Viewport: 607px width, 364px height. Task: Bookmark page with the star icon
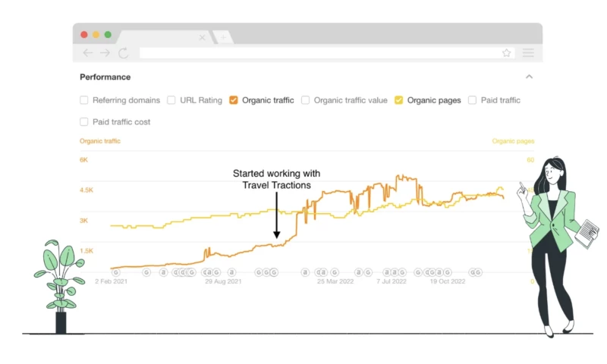(506, 53)
